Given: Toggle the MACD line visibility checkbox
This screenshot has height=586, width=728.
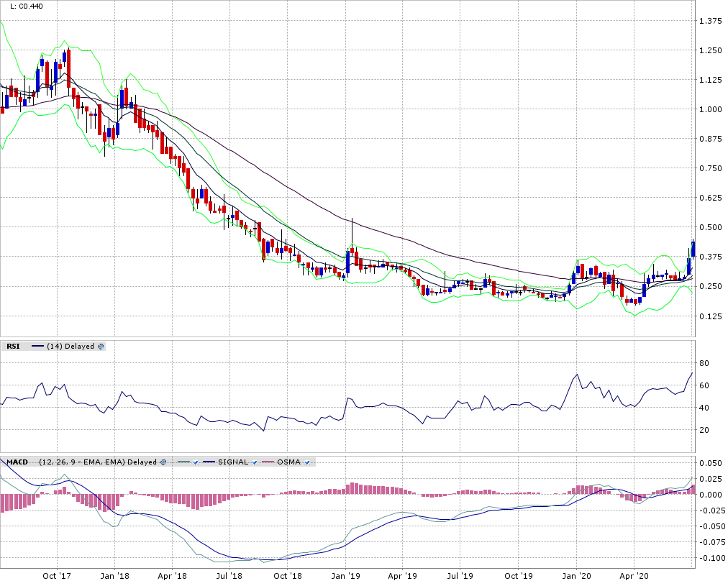Looking at the screenshot, I should tap(195, 462).
